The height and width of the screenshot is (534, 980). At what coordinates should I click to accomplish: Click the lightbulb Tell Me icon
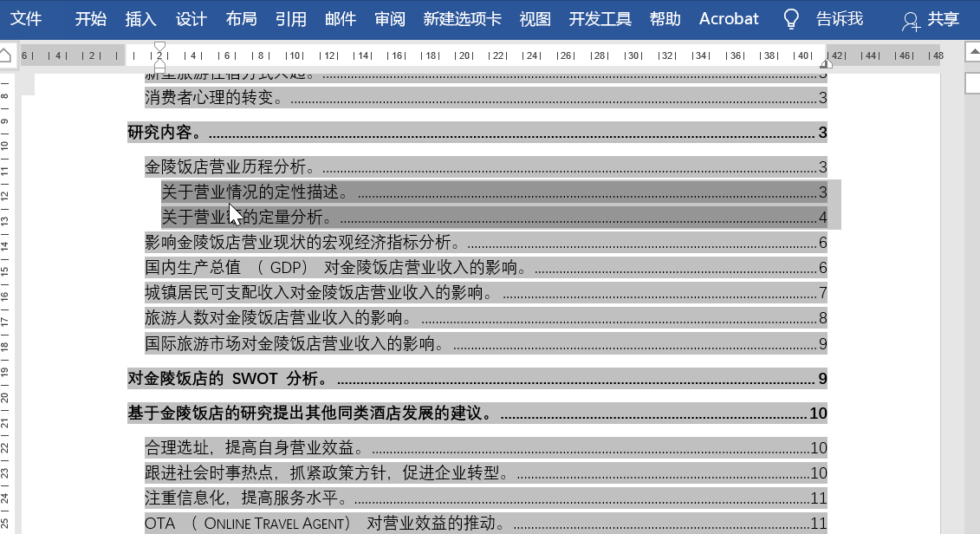790,19
